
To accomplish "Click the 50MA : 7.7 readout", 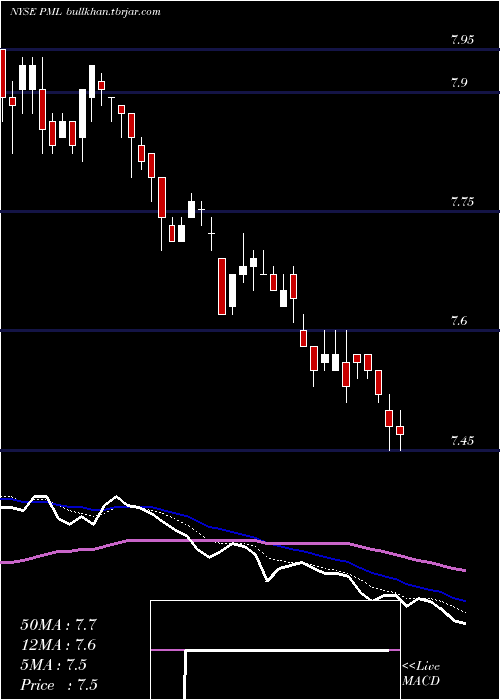I will tap(58, 625).
